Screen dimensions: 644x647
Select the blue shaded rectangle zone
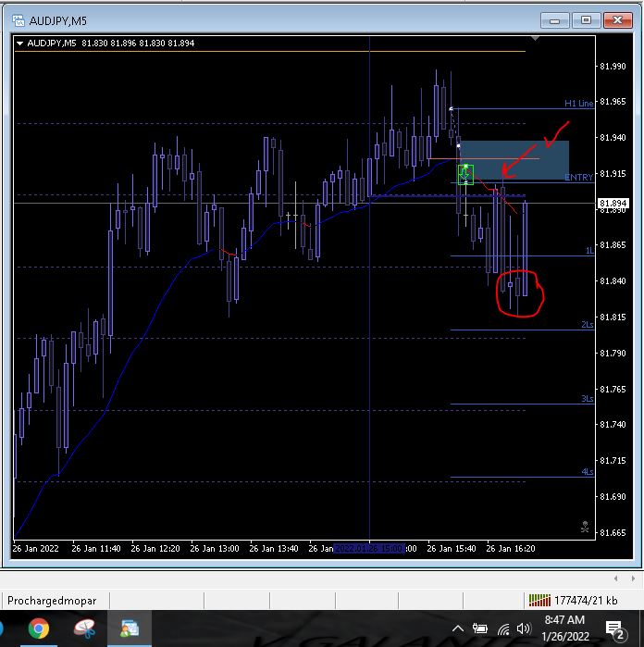pos(514,160)
